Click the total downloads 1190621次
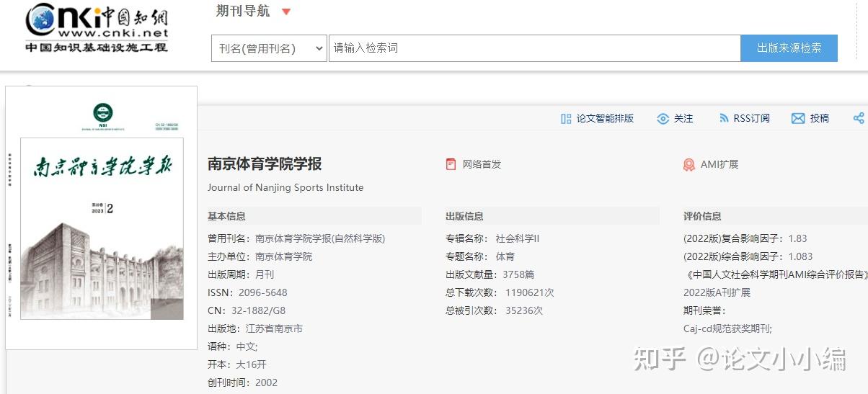Viewport: 868px width, 394px height. (x=530, y=292)
